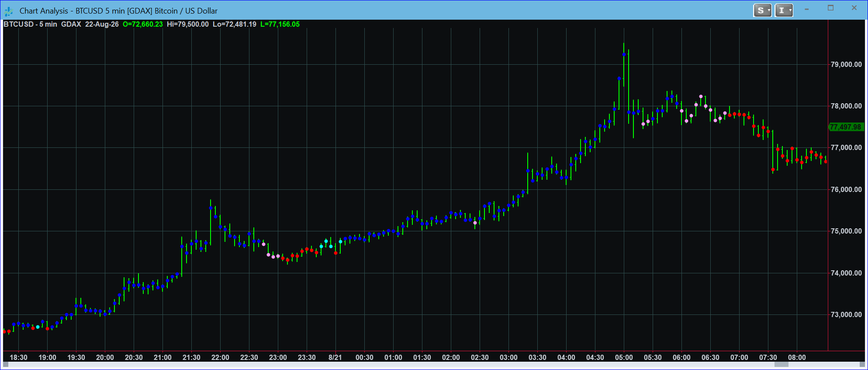868x370 pixels.
Task: Click the '22:00' time axis label
Action: [x=220, y=357]
